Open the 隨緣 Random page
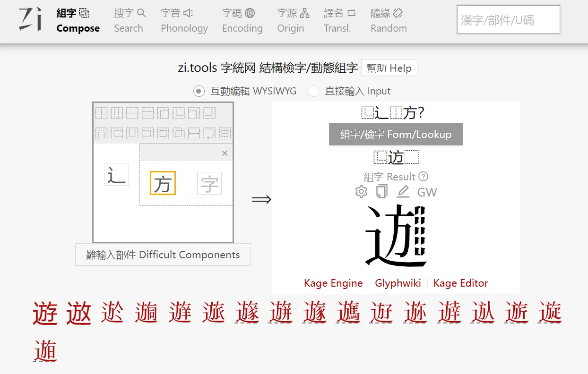Screen dimensions: 588x374 pos(389,21)
